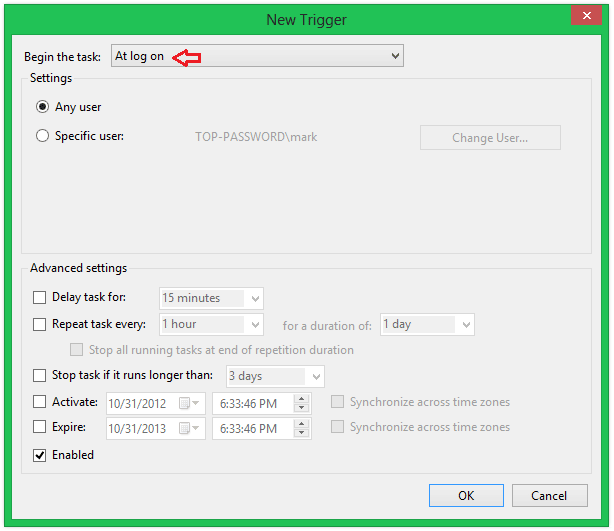The image size is (614, 531).
Task: Select the 'Specific user' radio button
Action: click(x=42, y=136)
